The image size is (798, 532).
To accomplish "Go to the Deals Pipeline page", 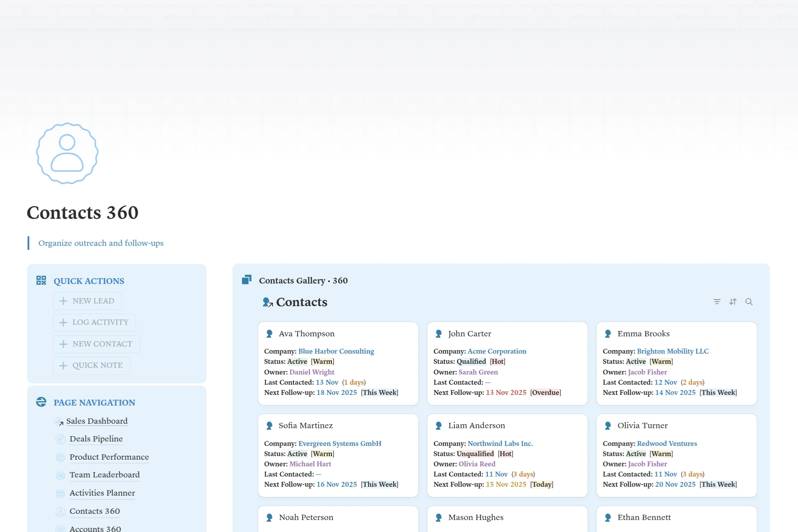I will pos(96,439).
